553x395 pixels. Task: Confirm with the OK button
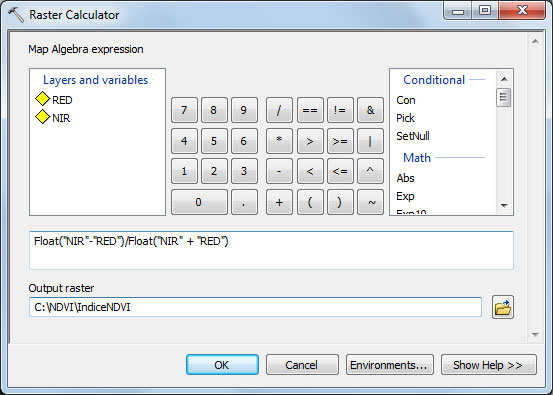tap(222, 365)
